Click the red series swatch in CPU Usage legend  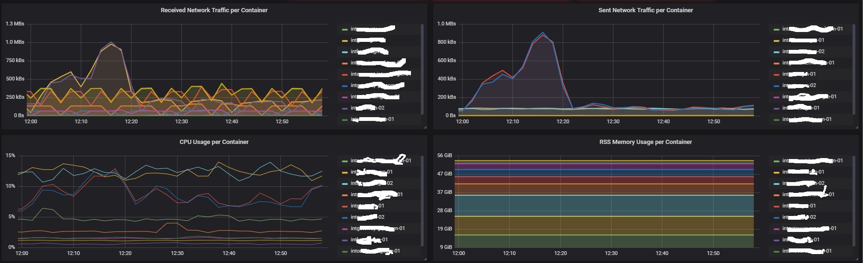point(345,206)
